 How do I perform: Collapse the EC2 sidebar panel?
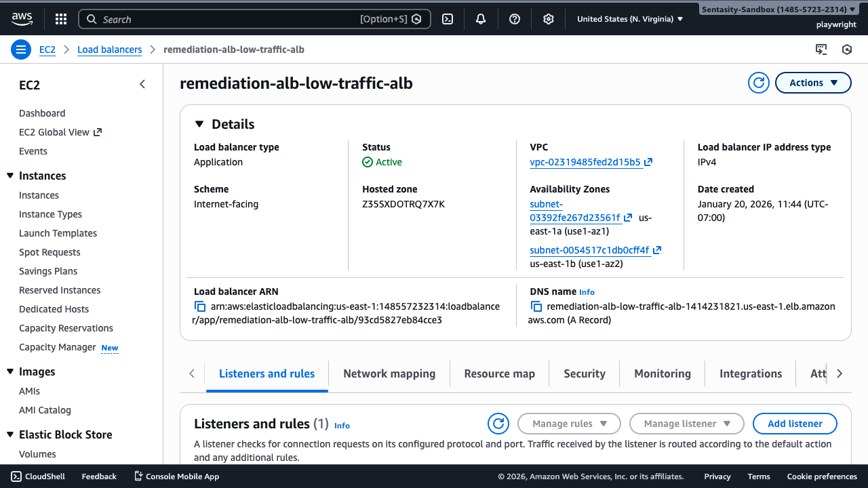click(142, 84)
